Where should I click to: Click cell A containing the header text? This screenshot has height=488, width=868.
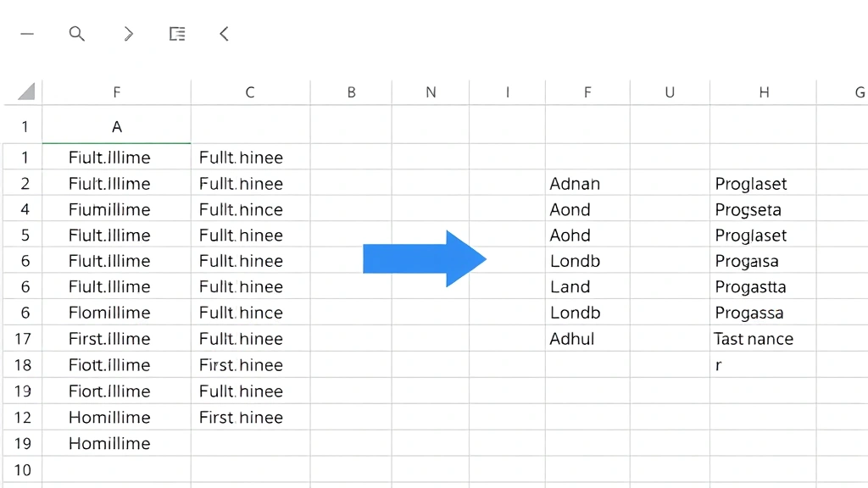116,125
